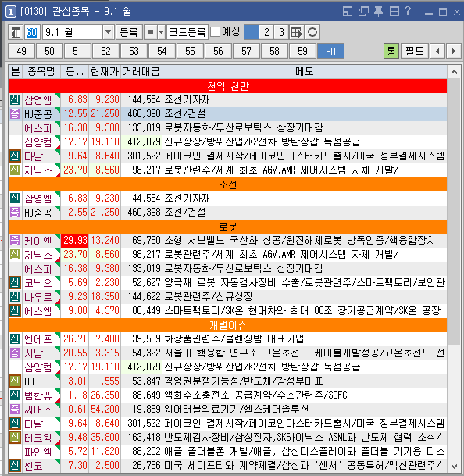Switch to group tab 49
Image resolution: width=464 pixels, height=476 pixels.
click(x=22, y=51)
